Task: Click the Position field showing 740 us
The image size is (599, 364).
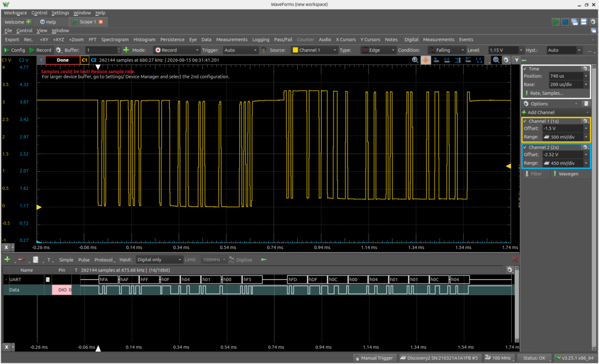Action: point(569,76)
